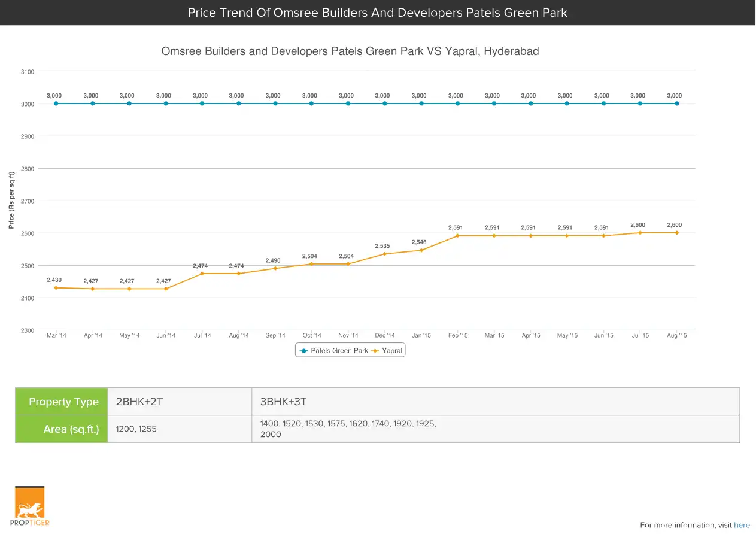The image size is (756, 534).
Task: Select Patels Green Park point at Oct '14
Action: (312, 104)
